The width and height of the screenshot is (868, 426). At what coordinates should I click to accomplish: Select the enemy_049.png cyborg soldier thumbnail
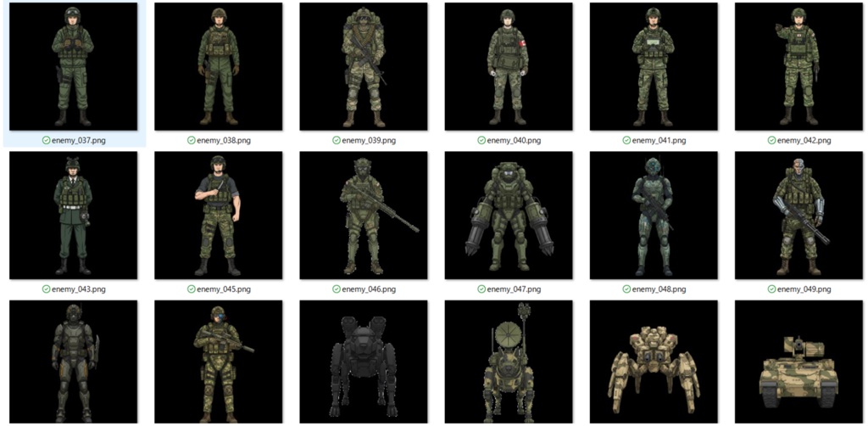coord(798,216)
